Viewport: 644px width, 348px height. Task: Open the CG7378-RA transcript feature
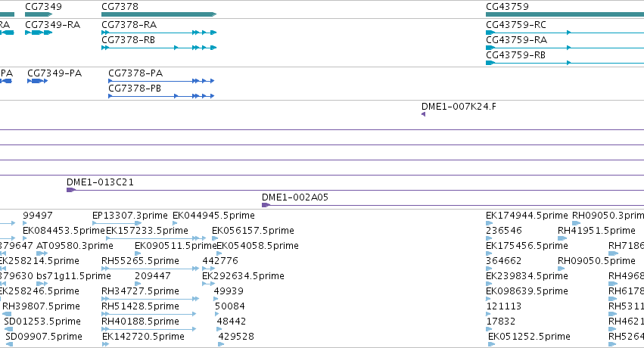click(159, 33)
